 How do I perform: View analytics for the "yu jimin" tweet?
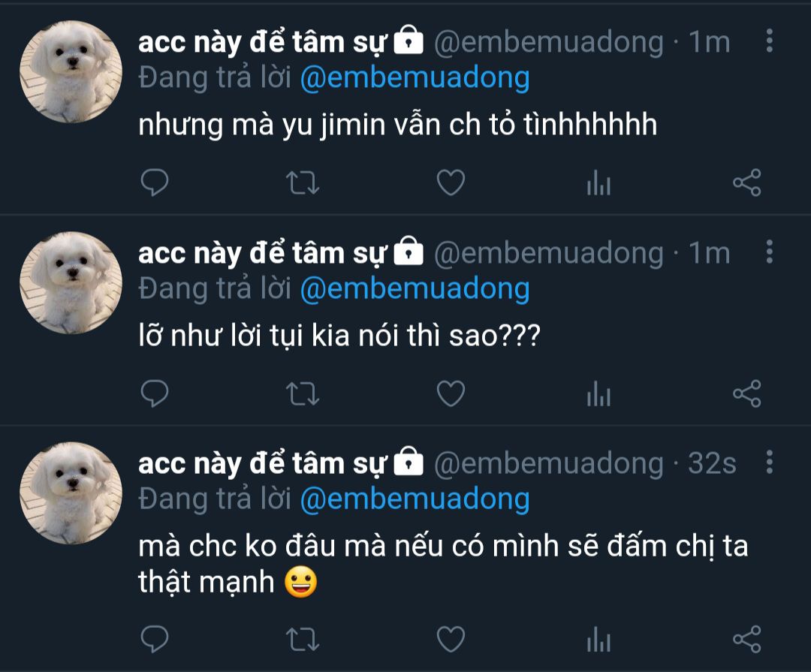click(x=598, y=182)
